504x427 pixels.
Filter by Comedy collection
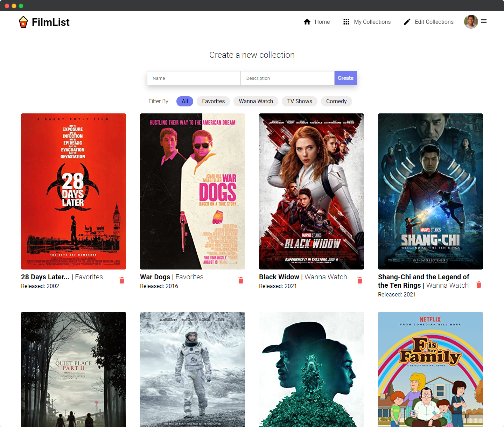point(336,101)
